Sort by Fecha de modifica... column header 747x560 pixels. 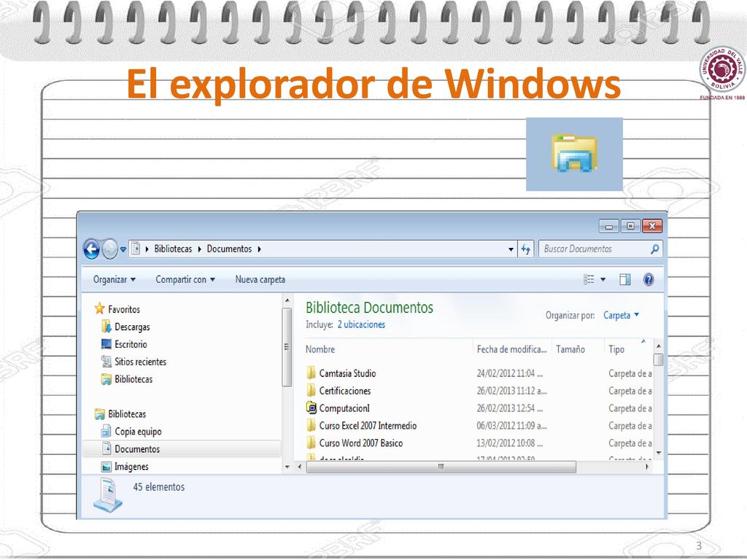(512, 349)
